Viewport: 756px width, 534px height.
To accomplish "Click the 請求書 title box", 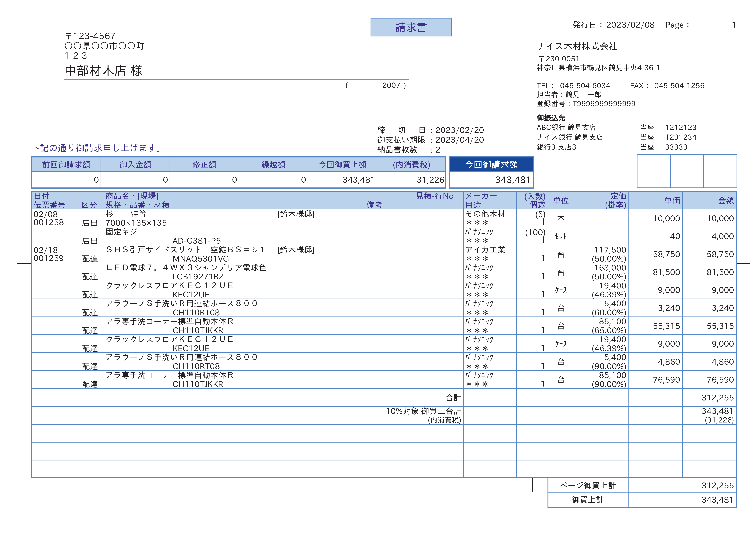I will point(411,27).
